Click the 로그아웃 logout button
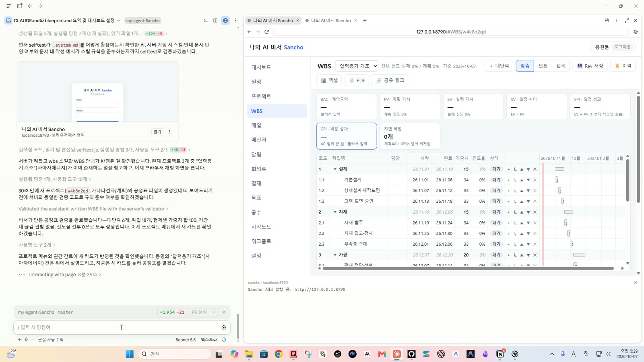This screenshot has height=362, width=644. coord(622,47)
